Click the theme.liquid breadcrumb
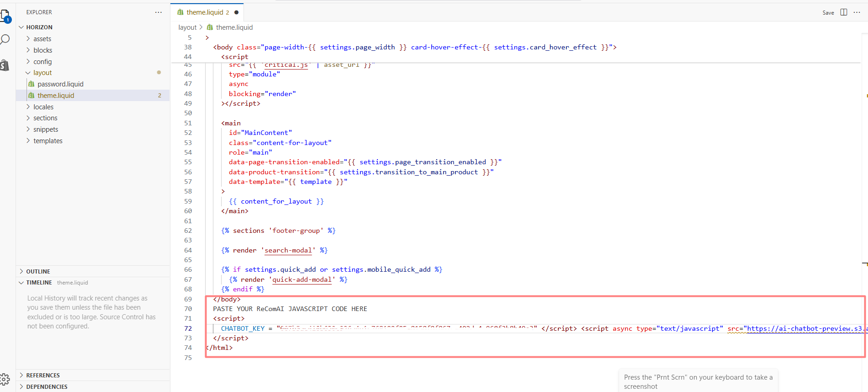This screenshot has width=868, height=392. coord(234,27)
